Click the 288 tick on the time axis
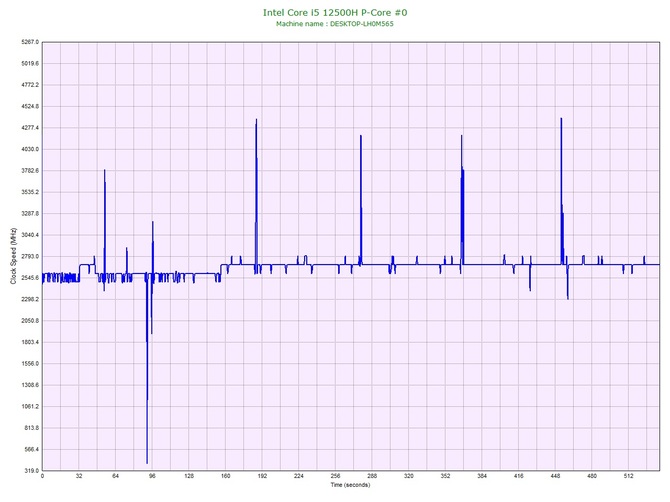The height and width of the screenshot is (502, 670). pyautogui.click(x=372, y=476)
